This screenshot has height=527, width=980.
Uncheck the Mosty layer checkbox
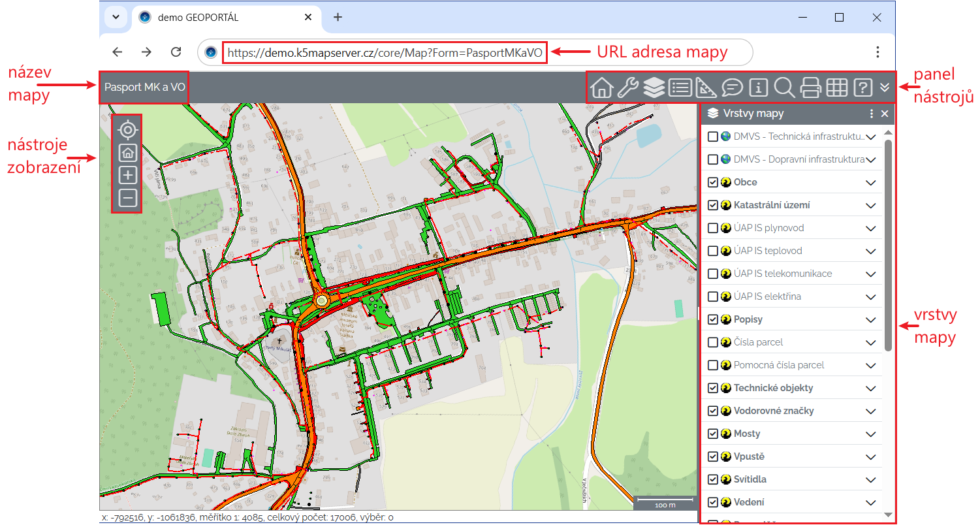[713, 434]
